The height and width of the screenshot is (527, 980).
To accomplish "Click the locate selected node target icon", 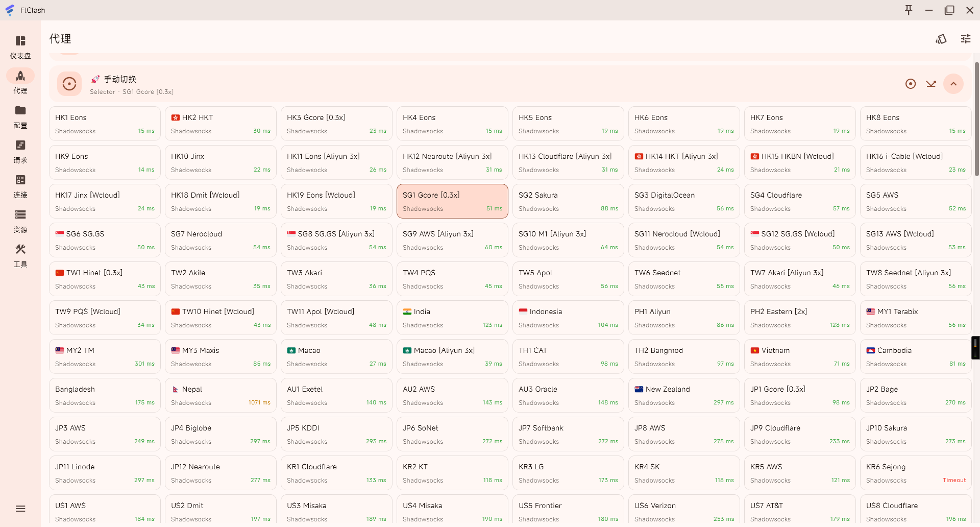I will 911,84.
